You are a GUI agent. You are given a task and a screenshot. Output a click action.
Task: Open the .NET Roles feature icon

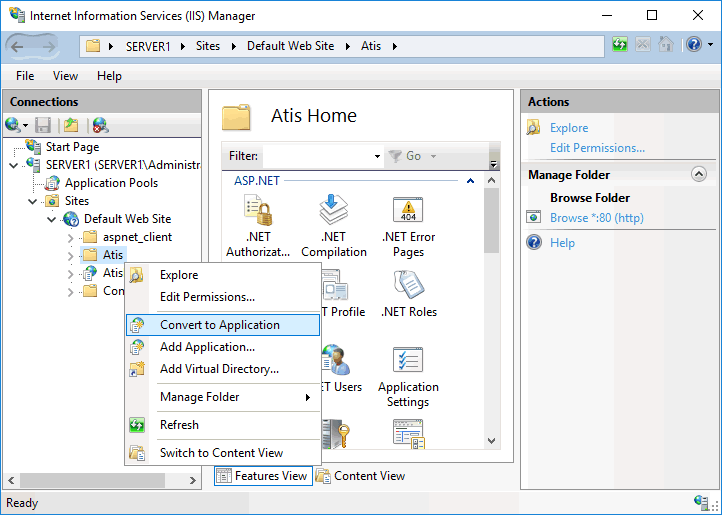point(409,285)
